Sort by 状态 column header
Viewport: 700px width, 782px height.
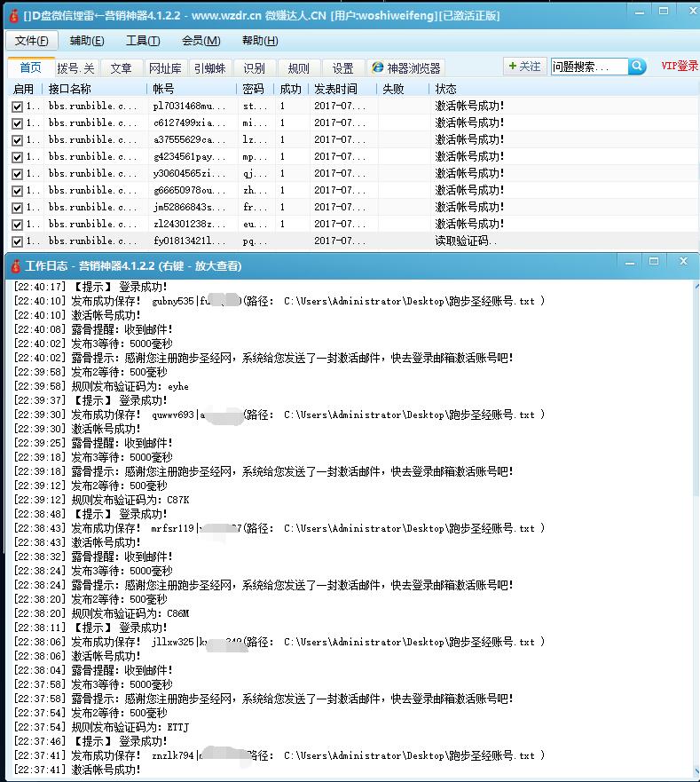pyautogui.click(x=563, y=89)
